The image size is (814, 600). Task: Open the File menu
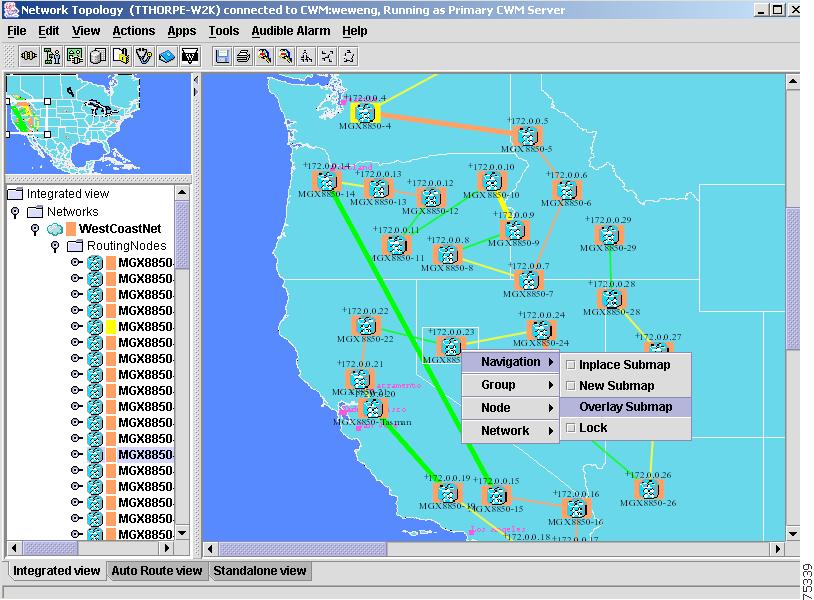pos(17,31)
